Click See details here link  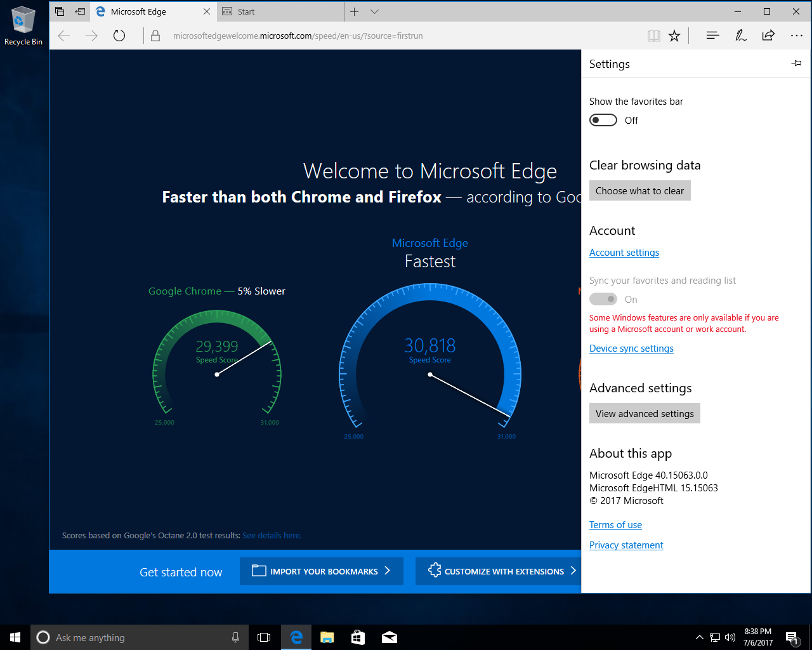[x=272, y=536]
